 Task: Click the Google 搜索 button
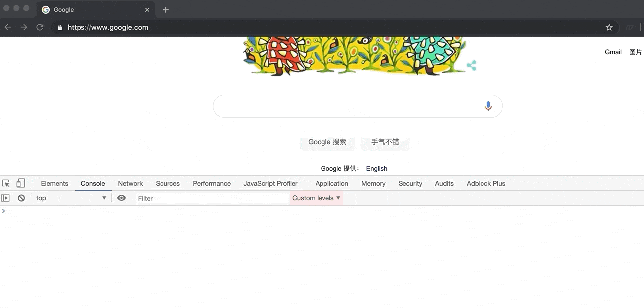[x=327, y=142]
